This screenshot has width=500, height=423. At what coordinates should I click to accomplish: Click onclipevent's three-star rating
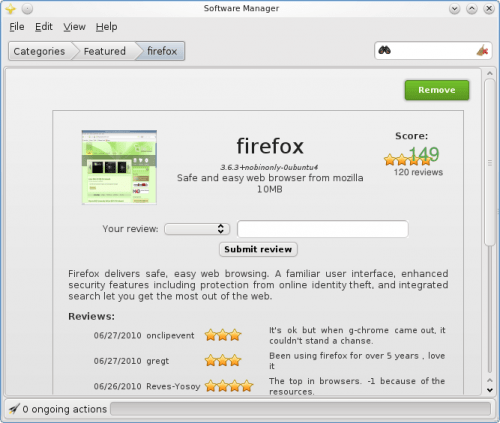pos(223,335)
